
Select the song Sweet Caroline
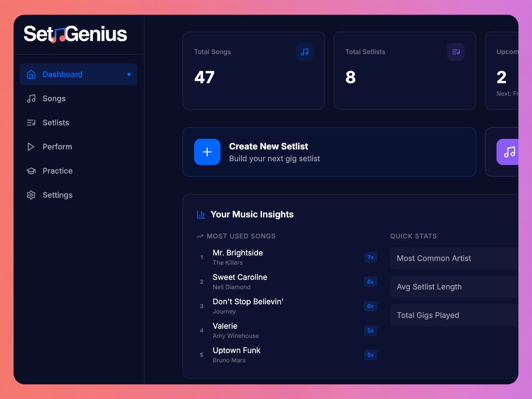point(240,277)
